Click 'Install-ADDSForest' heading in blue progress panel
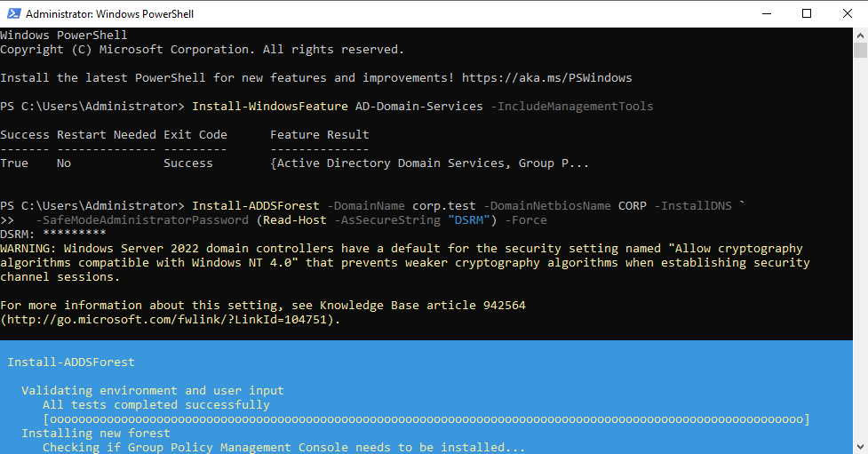Image resolution: width=868 pixels, height=454 pixels. (x=71, y=362)
